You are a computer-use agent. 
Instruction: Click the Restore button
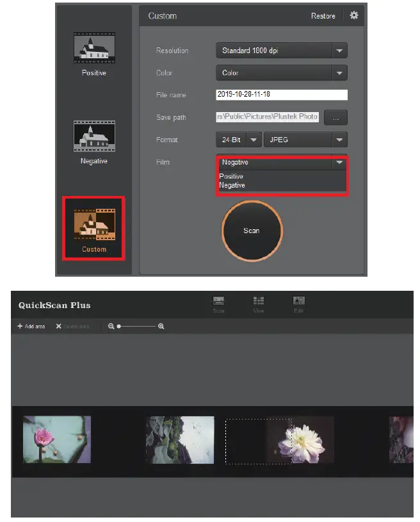(323, 16)
